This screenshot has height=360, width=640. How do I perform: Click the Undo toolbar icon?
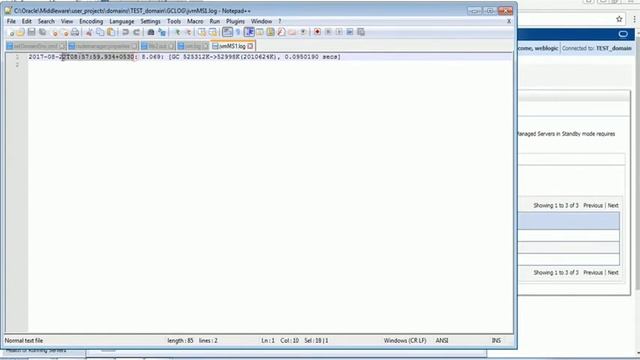click(125, 32)
